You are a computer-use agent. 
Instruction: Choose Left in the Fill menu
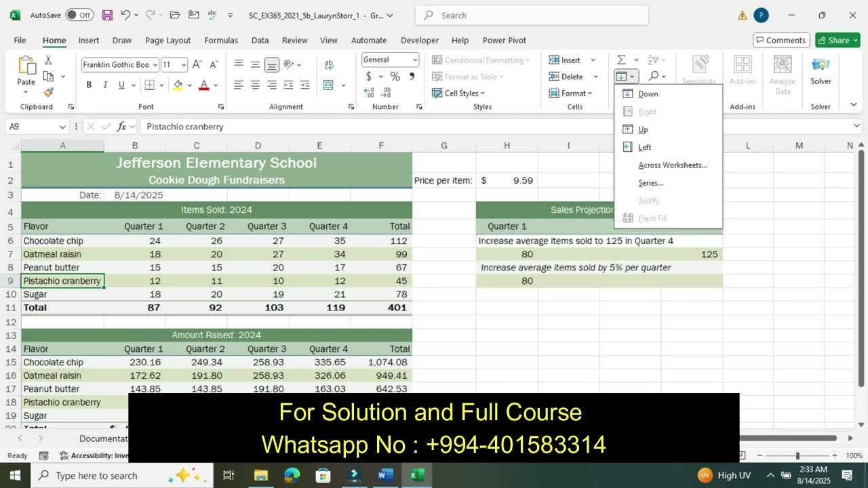644,147
